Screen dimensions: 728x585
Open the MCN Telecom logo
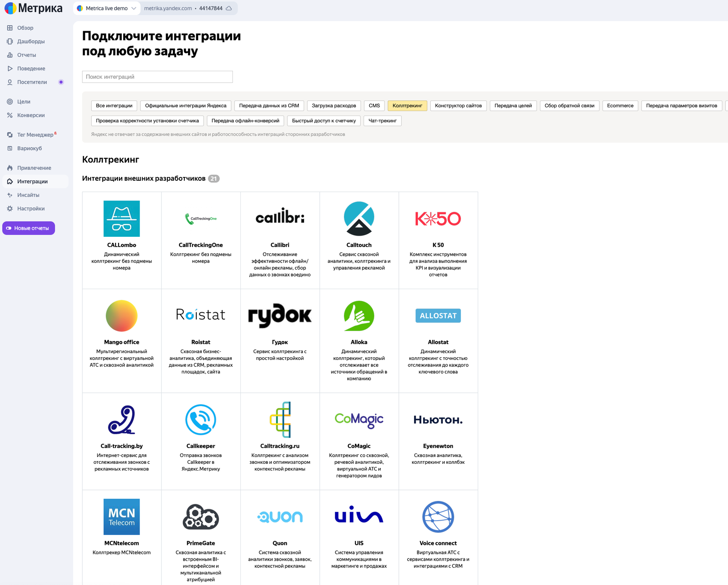pyautogui.click(x=122, y=517)
